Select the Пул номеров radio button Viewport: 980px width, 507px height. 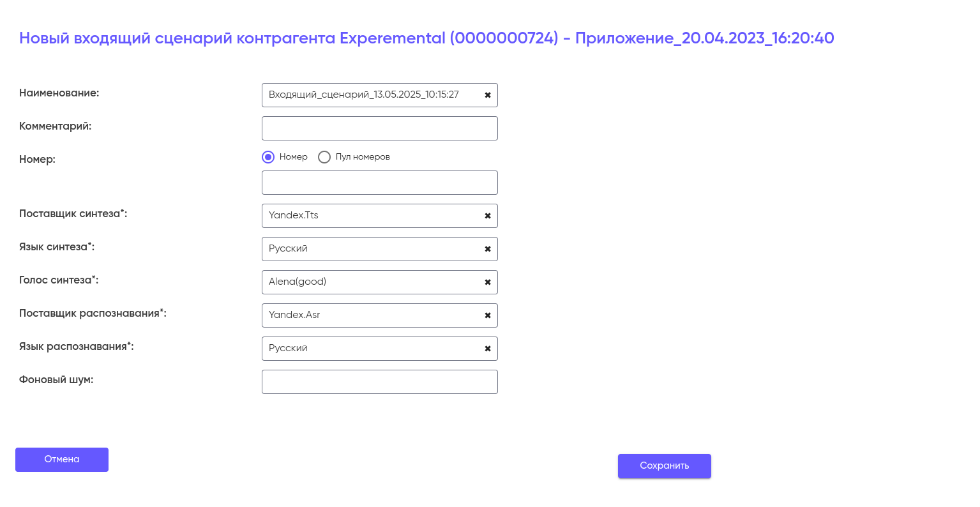tap(324, 157)
